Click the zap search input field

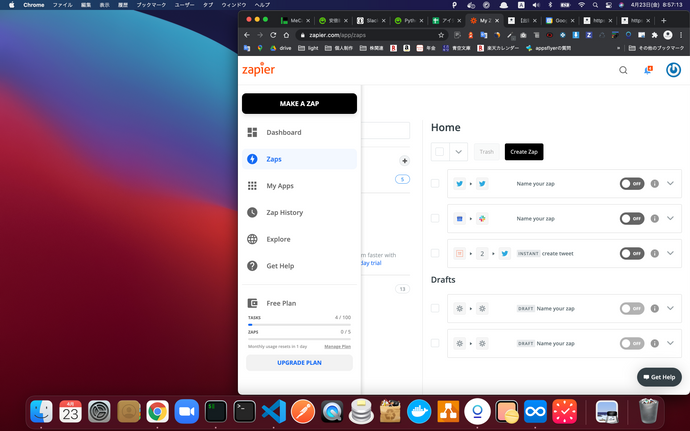click(385, 130)
